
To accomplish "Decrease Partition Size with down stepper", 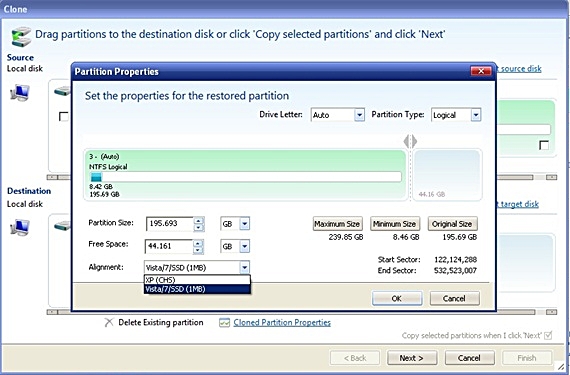I will point(198,228).
